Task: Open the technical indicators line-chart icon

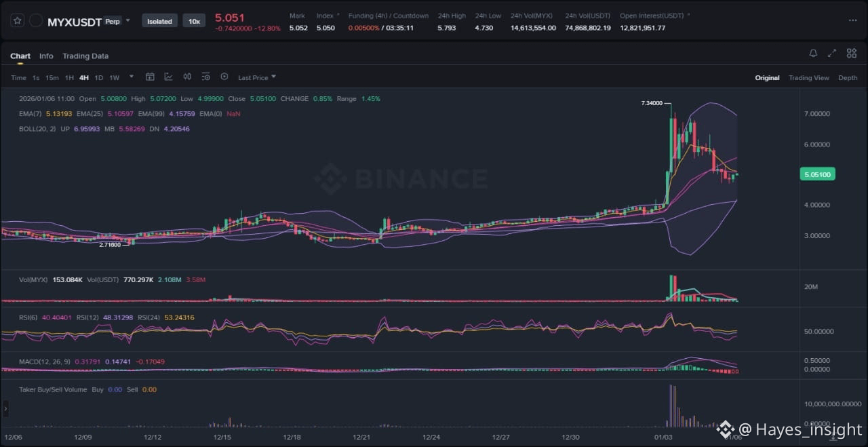Action: [x=168, y=77]
